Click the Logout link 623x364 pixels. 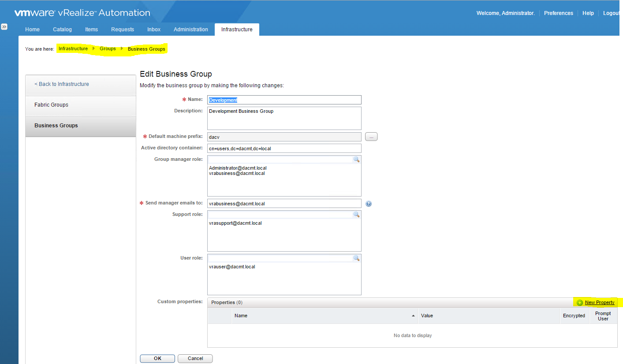coord(611,13)
